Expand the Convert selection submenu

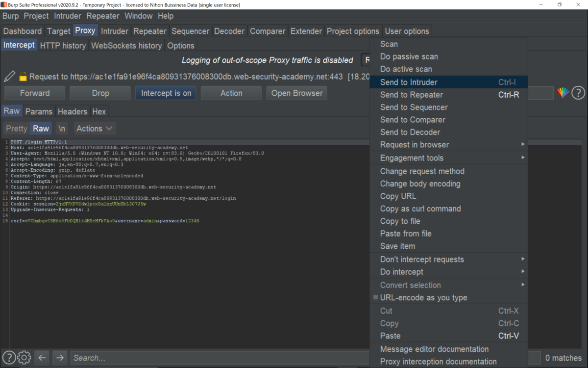pyautogui.click(x=449, y=285)
